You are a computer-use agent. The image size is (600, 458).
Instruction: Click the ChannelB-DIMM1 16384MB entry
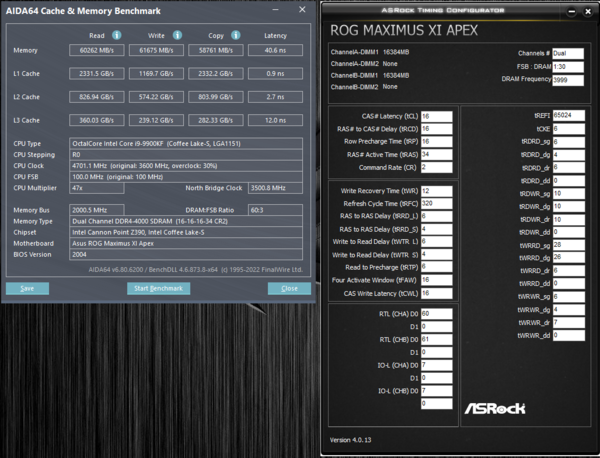(370, 75)
